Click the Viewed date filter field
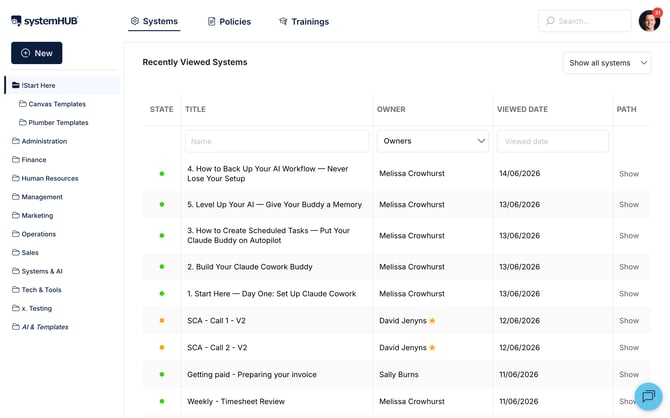 [x=552, y=141]
